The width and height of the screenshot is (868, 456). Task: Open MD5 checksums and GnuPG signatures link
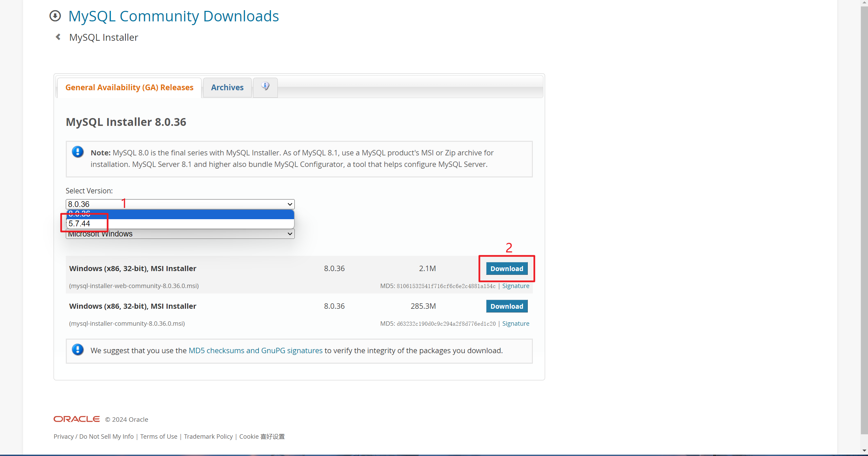click(255, 350)
